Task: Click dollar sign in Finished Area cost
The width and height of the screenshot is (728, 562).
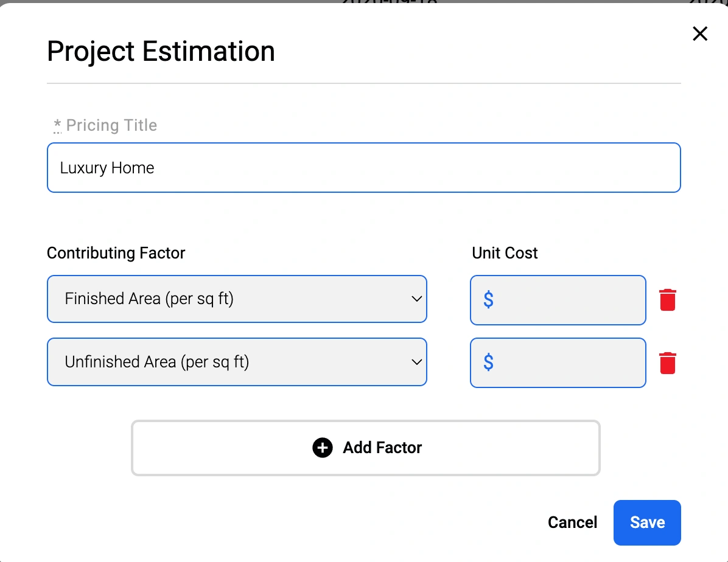Action: click(488, 300)
